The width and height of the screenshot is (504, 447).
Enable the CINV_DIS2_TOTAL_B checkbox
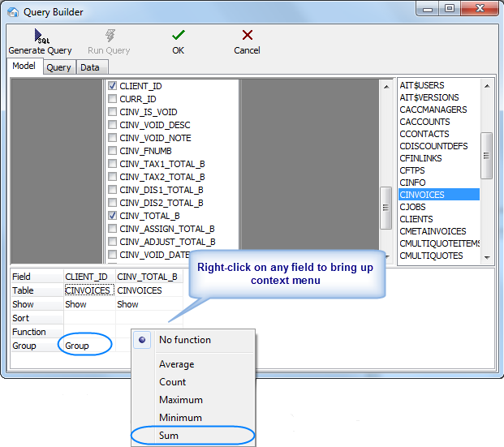pyautogui.click(x=112, y=203)
